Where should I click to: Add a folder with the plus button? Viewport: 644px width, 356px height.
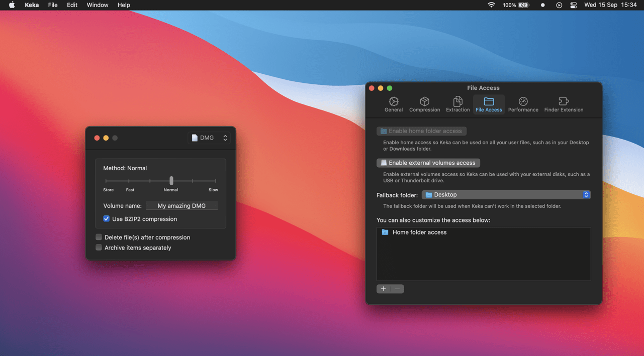[x=383, y=289]
